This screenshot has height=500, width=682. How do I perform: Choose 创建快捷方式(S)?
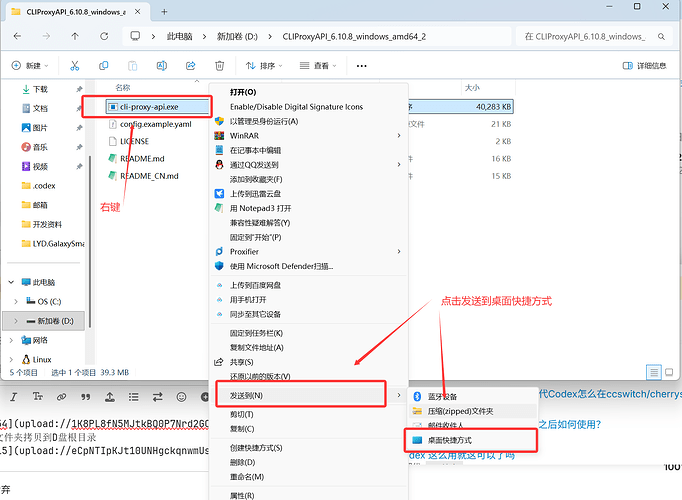pos(309,448)
